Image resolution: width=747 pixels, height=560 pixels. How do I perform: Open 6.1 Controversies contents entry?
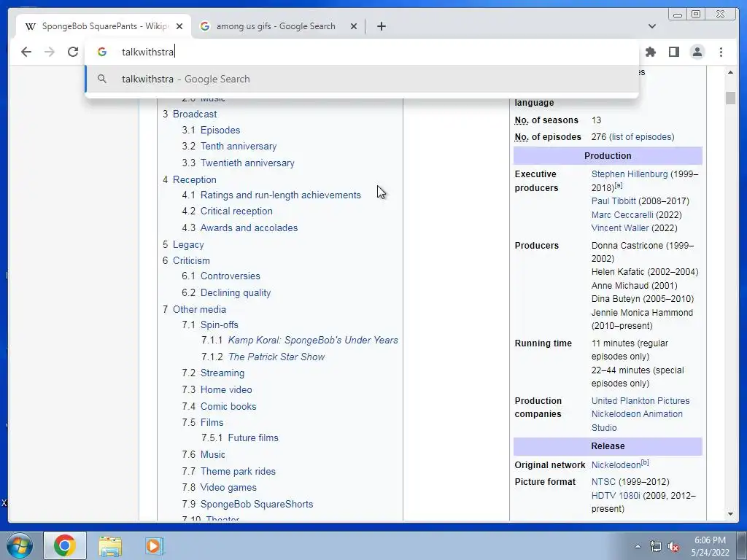click(x=230, y=276)
